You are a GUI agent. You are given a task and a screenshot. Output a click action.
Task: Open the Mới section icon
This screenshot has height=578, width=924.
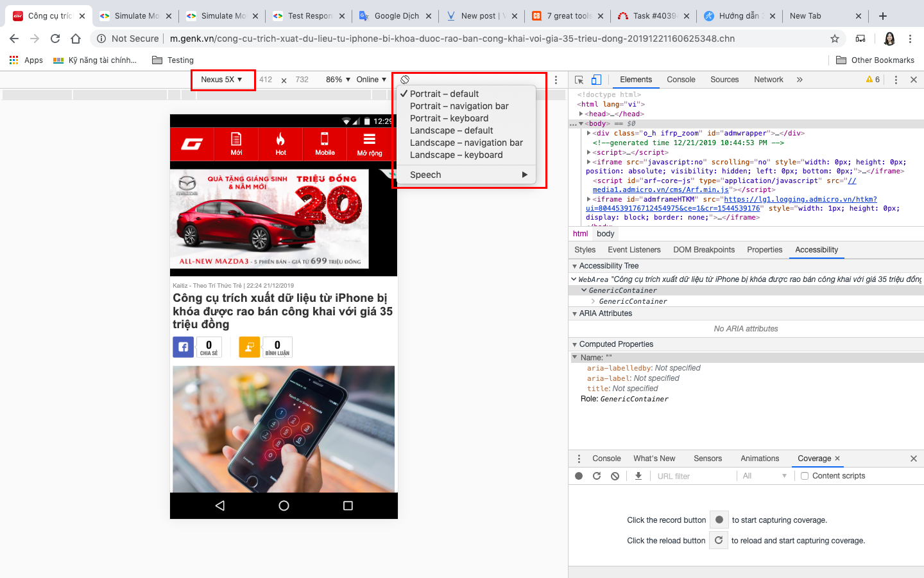(236, 144)
